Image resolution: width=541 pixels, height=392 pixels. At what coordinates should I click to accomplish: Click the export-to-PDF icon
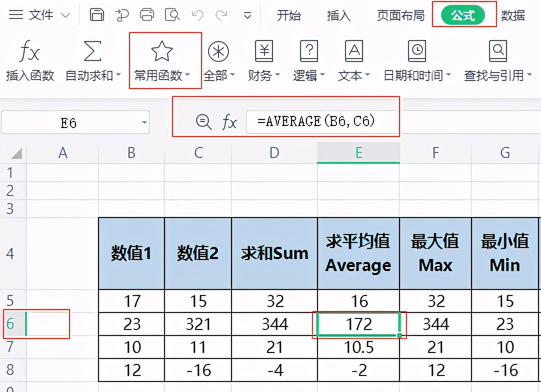(x=122, y=15)
